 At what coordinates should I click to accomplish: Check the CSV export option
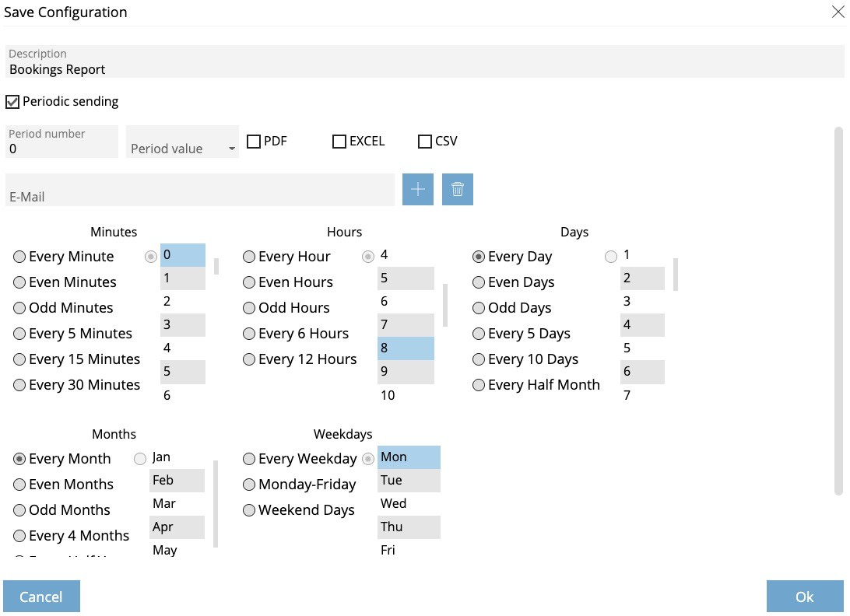[x=425, y=142]
